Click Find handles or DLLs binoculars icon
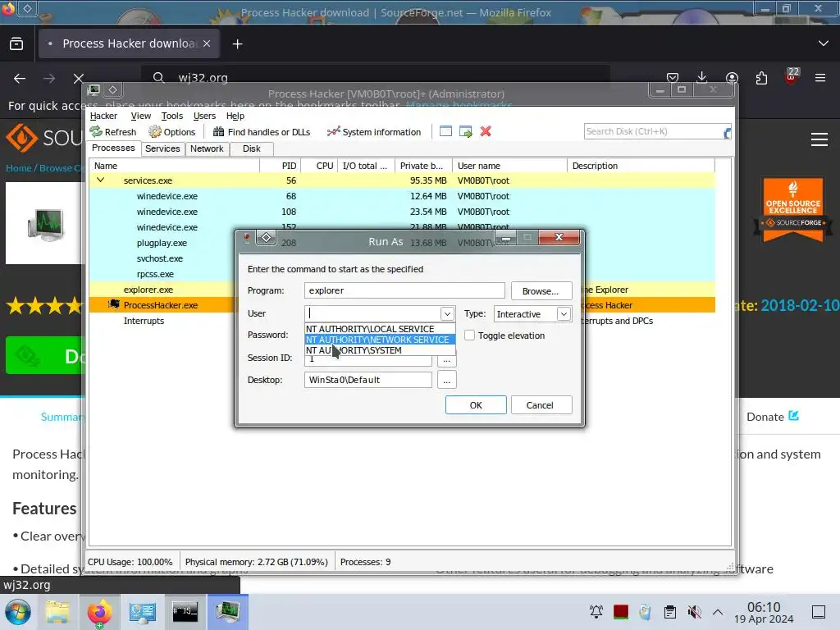 click(218, 131)
